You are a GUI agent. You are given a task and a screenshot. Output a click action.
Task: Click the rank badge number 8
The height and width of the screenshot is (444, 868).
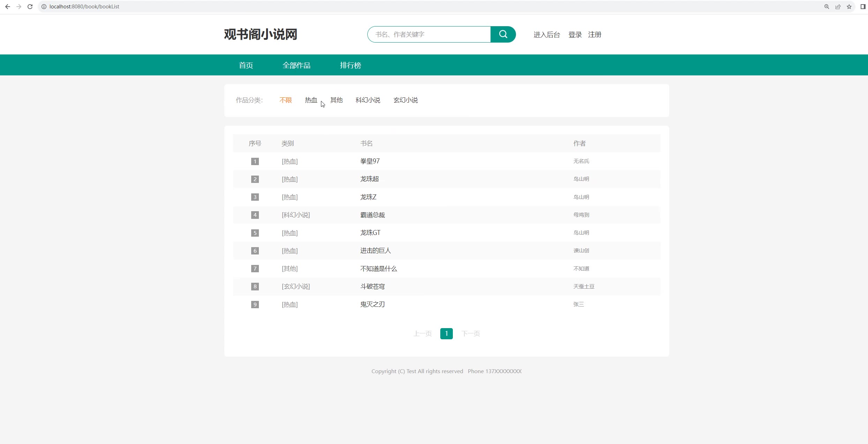(x=255, y=286)
